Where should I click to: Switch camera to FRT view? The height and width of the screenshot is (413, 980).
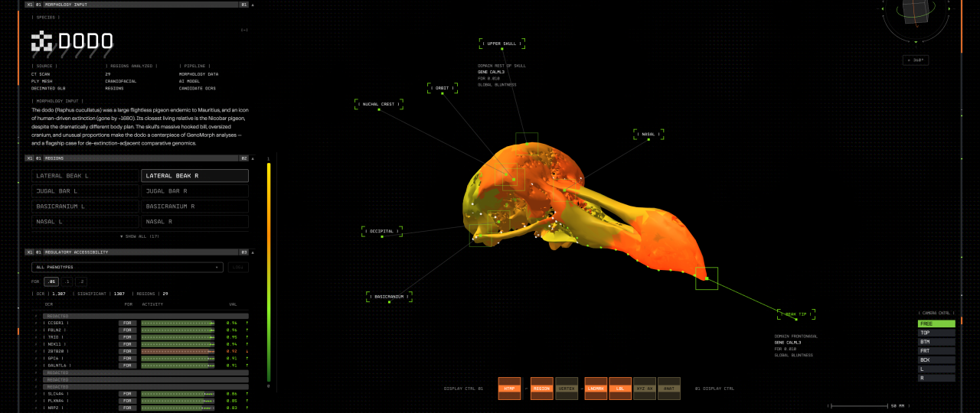tap(936, 351)
